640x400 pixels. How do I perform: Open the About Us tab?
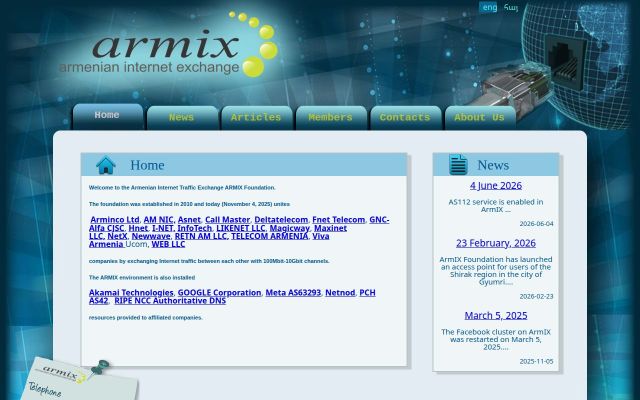click(480, 118)
